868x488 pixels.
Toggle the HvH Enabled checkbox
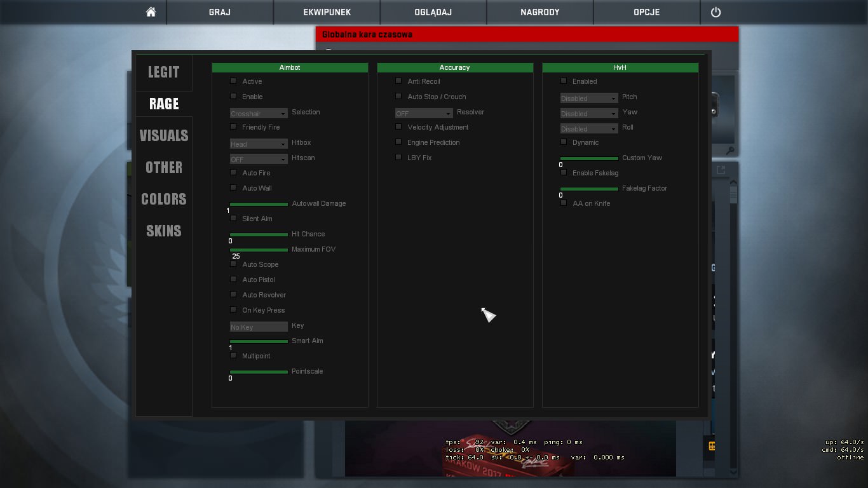564,81
